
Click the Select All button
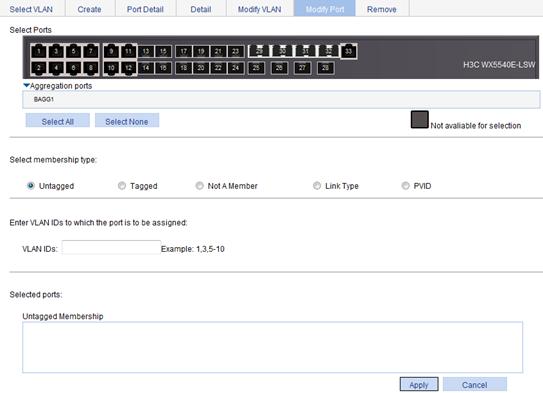point(57,122)
